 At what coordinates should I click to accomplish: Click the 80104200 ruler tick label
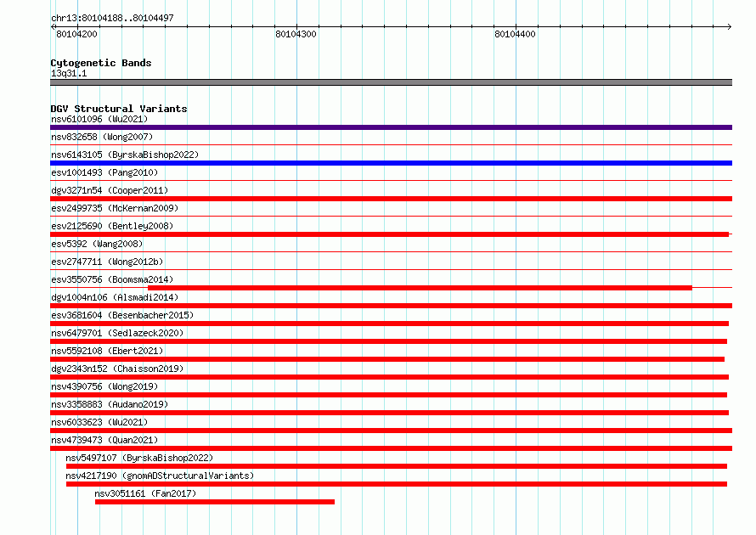point(76,34)
